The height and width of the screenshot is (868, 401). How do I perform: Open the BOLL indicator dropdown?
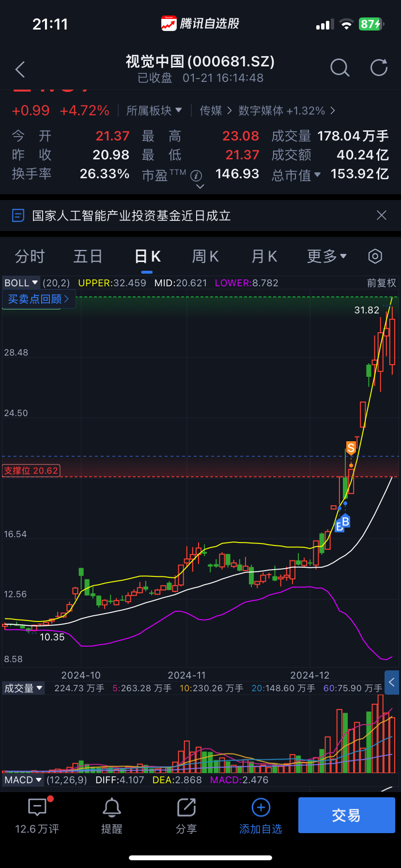click(x=21, y=283)
